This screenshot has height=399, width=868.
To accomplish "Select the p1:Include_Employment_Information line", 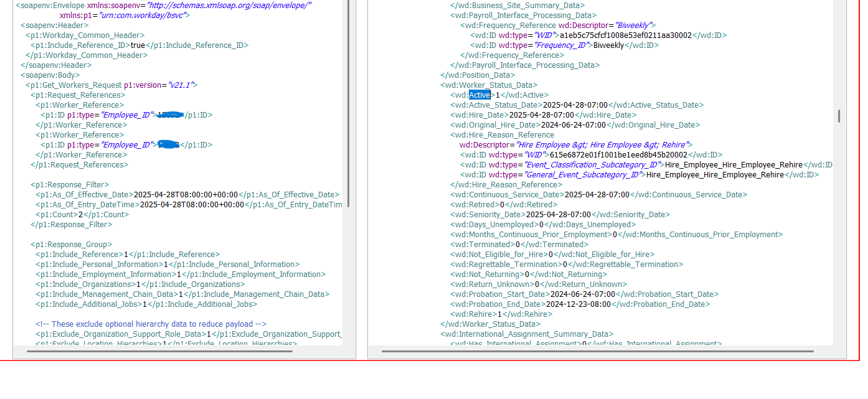I will click(181, 274).
